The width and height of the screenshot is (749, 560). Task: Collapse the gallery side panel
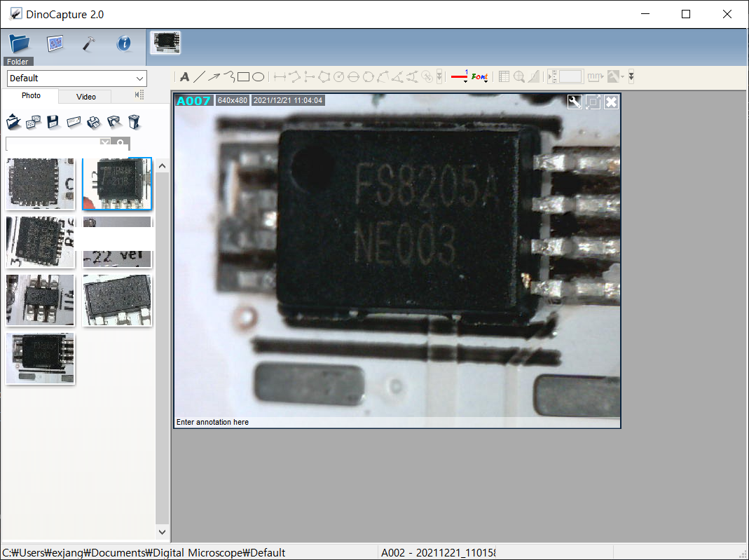[139, 95]
